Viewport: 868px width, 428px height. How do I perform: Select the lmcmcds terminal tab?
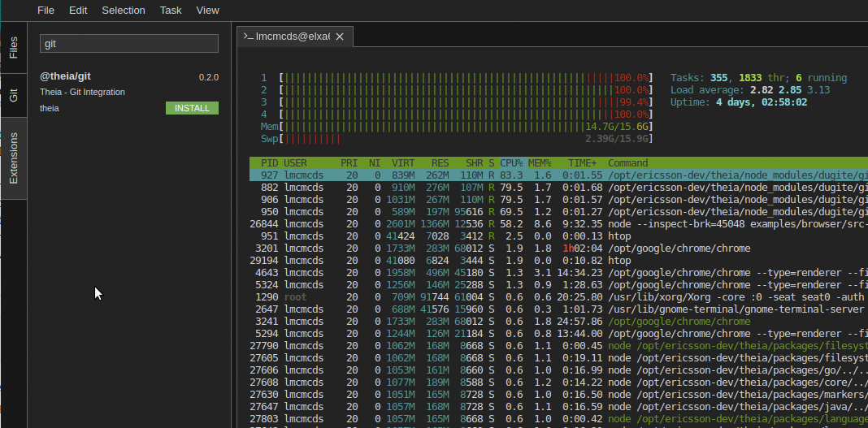tap(294, 37)
